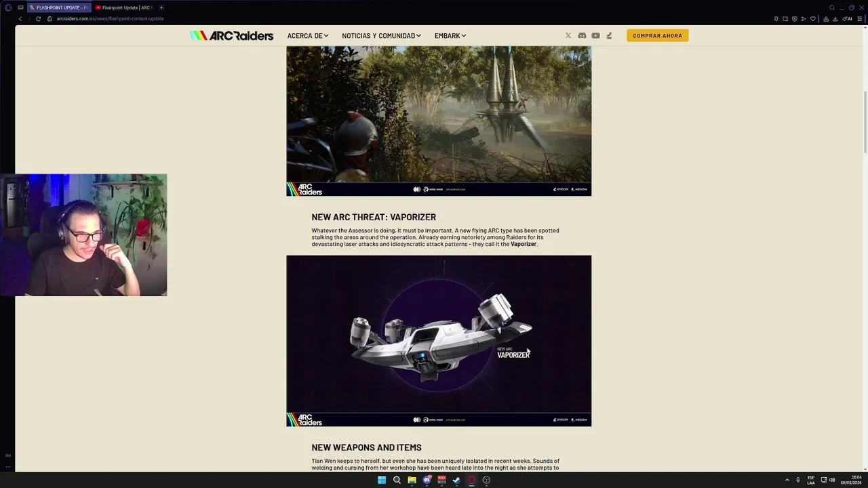Click the send/flow arrow toolbar icon
The width and height of the screenshot is (868, 488).
pos(804,19)
